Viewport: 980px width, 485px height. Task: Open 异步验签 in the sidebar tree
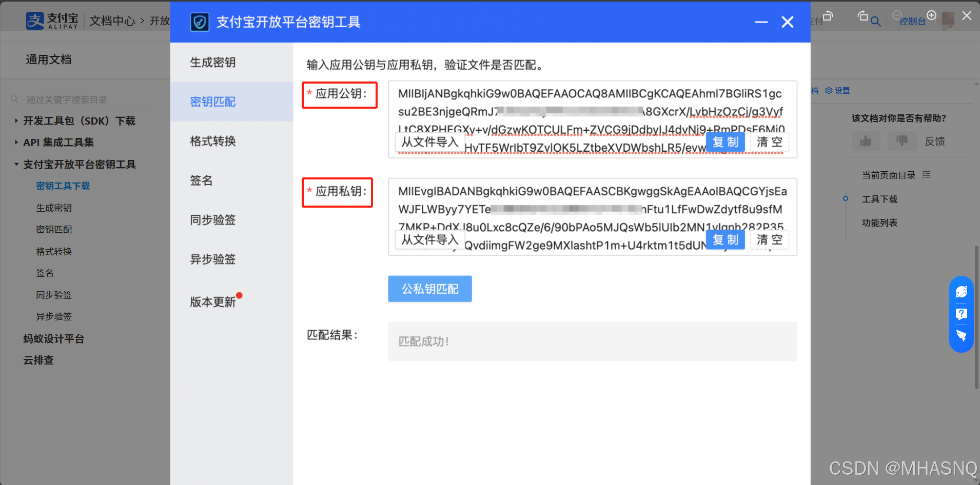pyautogui.click(x=54, y=317)
